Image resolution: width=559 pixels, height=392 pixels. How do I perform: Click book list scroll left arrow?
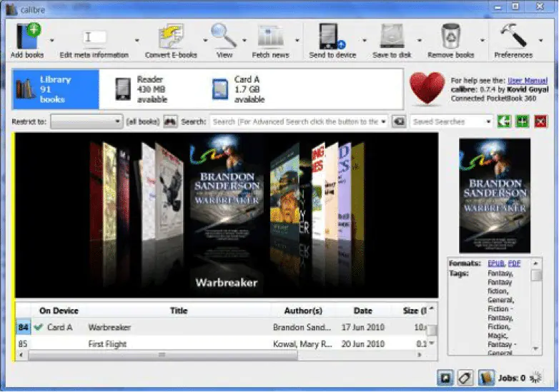tap(21, 355)
